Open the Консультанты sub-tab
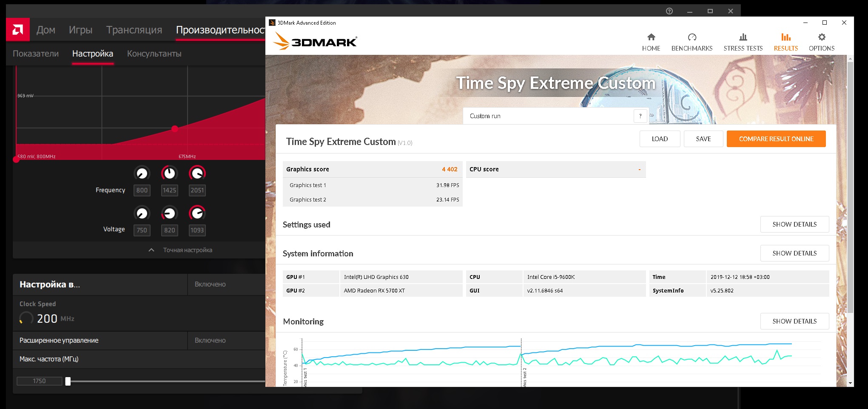Screen dimensions: 868x409 coord(154,54)
